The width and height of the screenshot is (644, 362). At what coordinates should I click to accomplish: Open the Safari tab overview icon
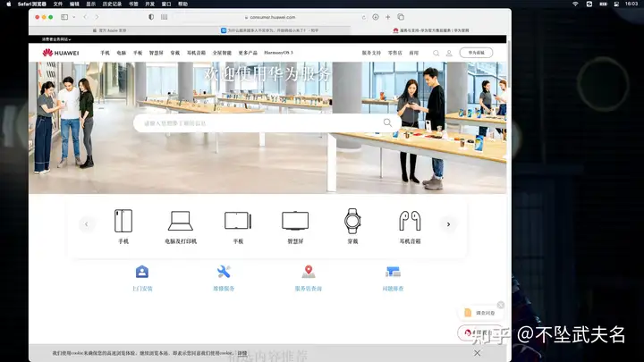click(x=401, y=17)
